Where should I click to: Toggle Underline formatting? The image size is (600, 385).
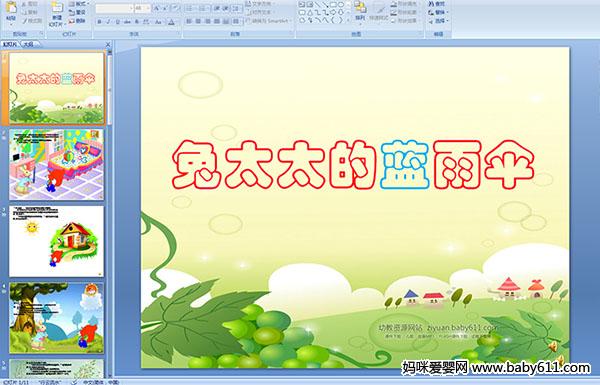(x=117, y=22)
